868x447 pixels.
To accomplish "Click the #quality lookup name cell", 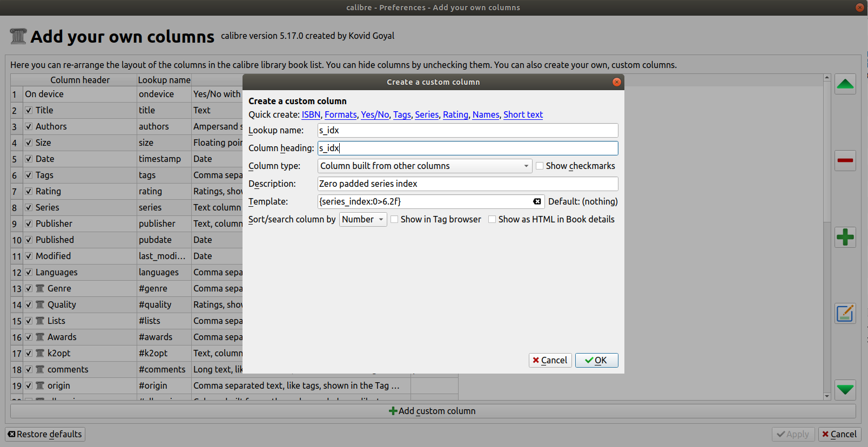I will (x=164, y=304).
